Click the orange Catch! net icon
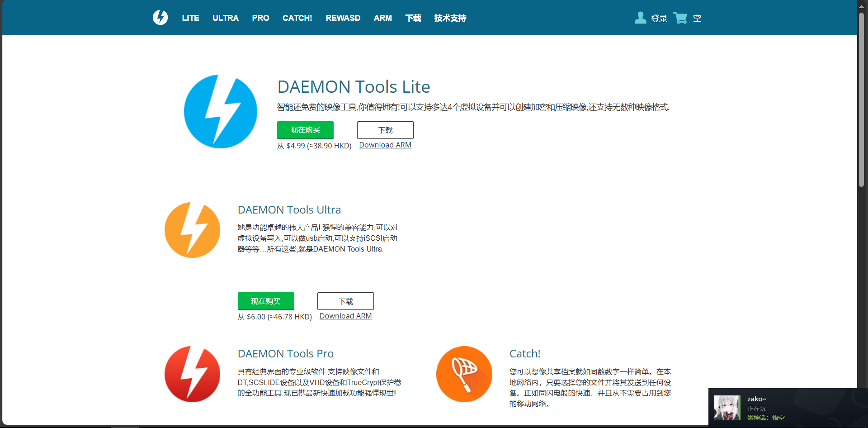 pos(464,374)
